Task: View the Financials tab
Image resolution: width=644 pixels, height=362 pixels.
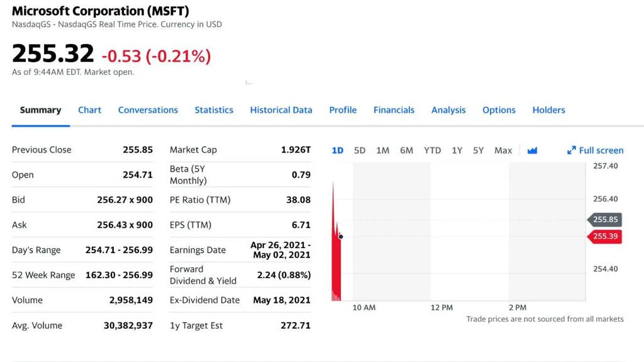Action: [x=394, y=110]
